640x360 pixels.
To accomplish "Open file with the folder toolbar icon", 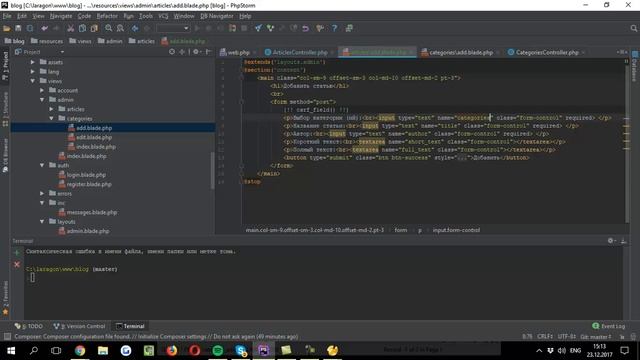I will pos(7,28).
